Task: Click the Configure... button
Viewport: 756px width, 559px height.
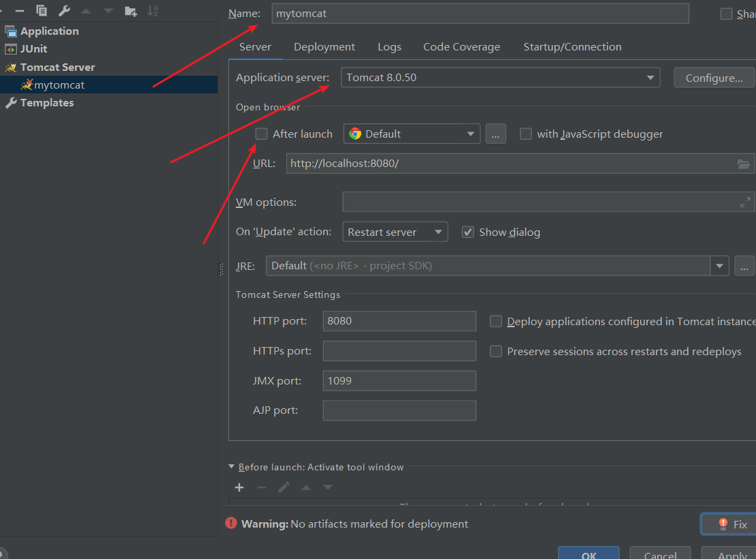Action: pyautogui.click(x=714, y=78)
